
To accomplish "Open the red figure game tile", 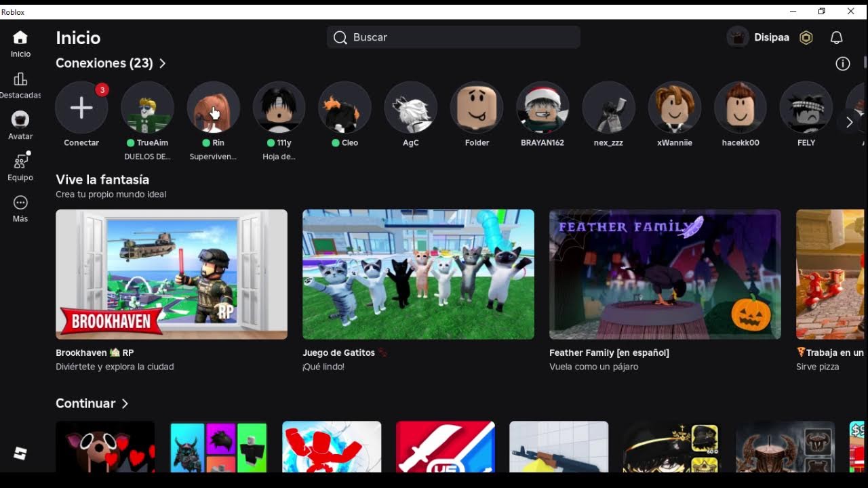I will point(332,447).
